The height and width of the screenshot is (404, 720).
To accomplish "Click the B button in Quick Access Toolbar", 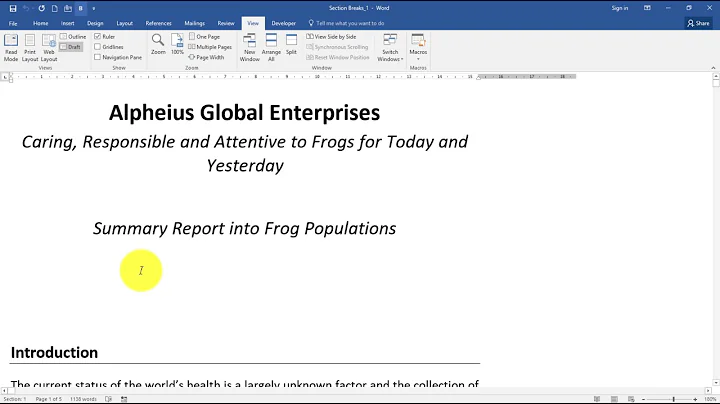I will pos(81,8).
